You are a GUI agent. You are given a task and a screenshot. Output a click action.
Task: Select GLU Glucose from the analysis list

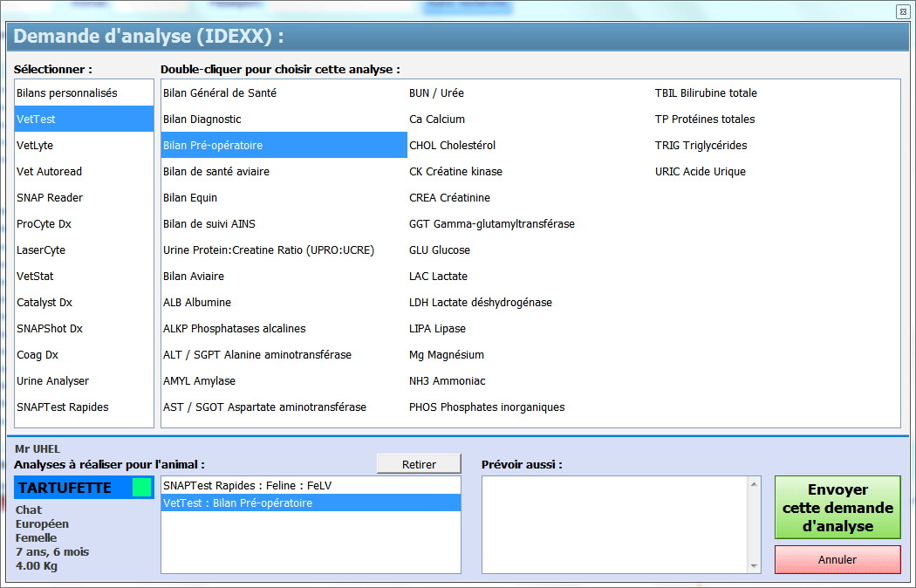[440, 250]
